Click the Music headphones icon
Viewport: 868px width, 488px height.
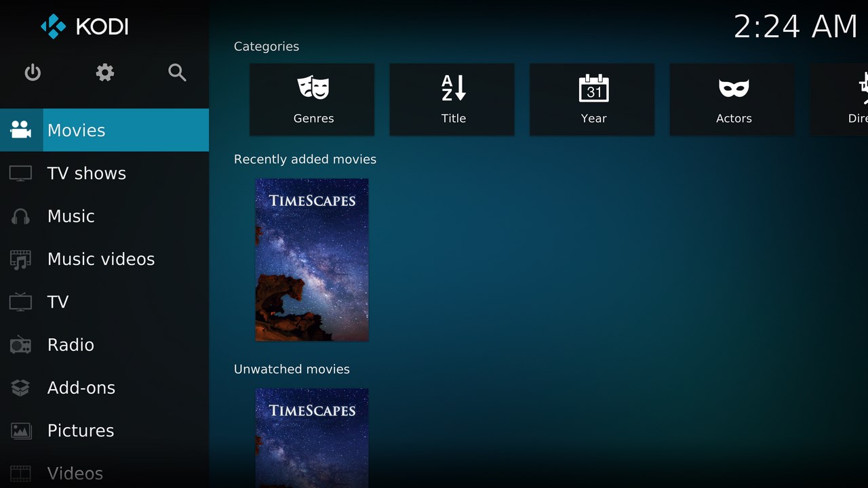coord(20,216)
